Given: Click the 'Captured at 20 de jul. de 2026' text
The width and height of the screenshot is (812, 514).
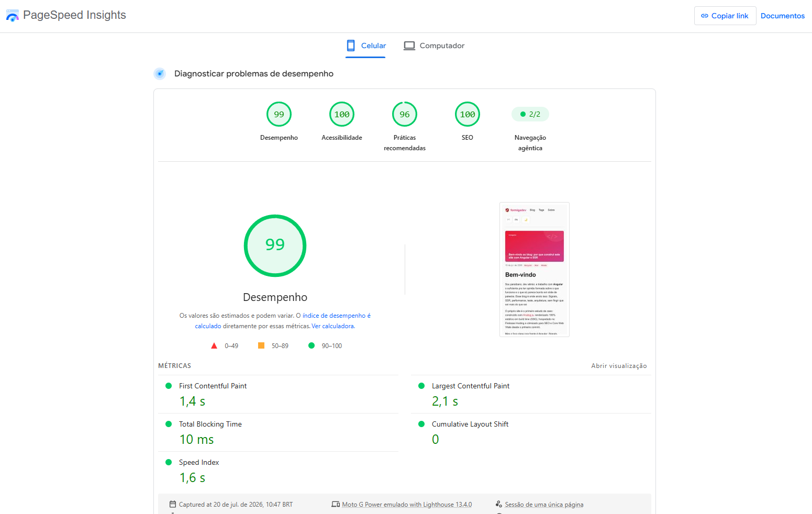Looking at the screenshot, I should [x=236, y=505].
